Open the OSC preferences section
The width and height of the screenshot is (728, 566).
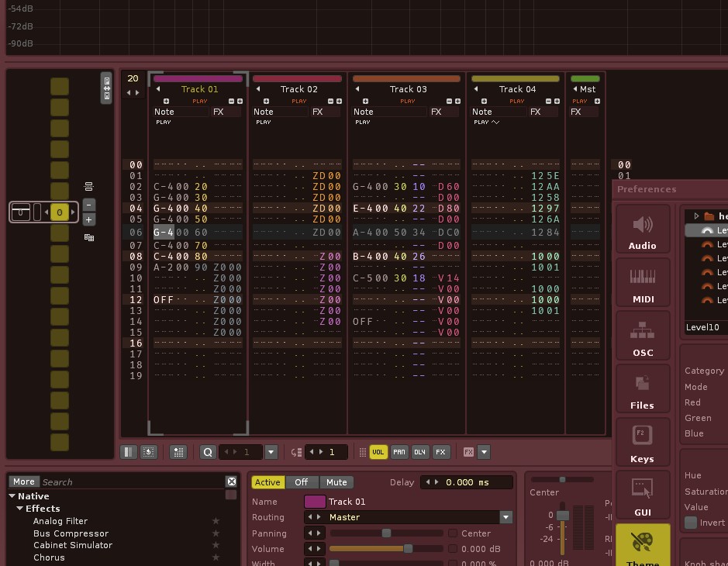pyautogui.click(x=643, y=336)
